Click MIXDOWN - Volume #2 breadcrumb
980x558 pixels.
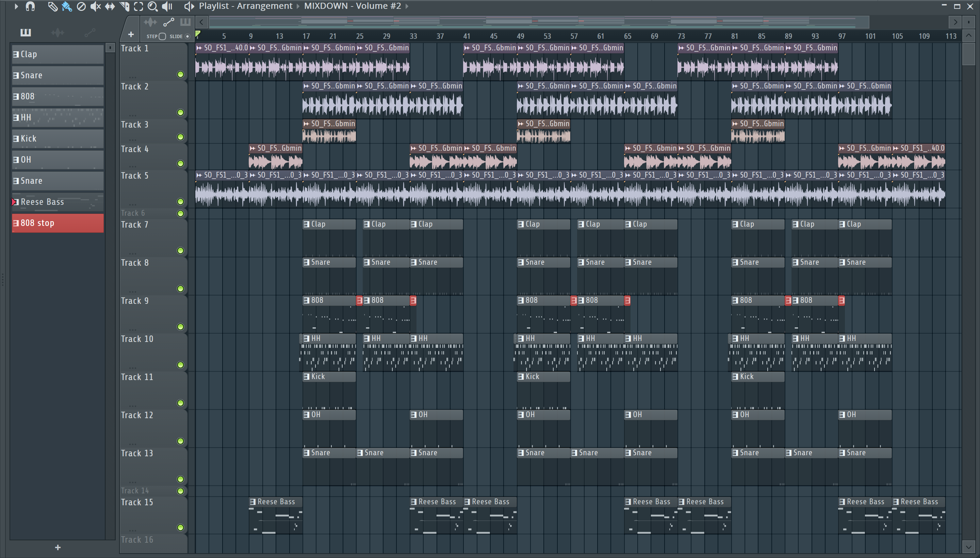click(x=353, y=6)
